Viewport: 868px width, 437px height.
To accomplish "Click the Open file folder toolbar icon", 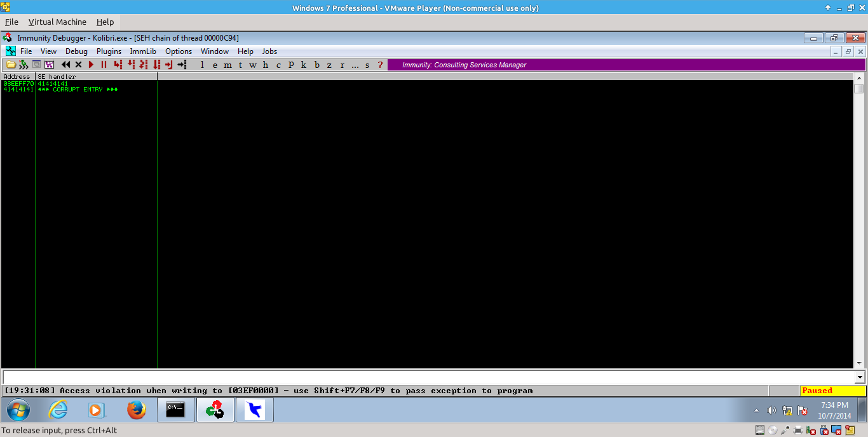I will pyautogui.click(x=11, y=65).
